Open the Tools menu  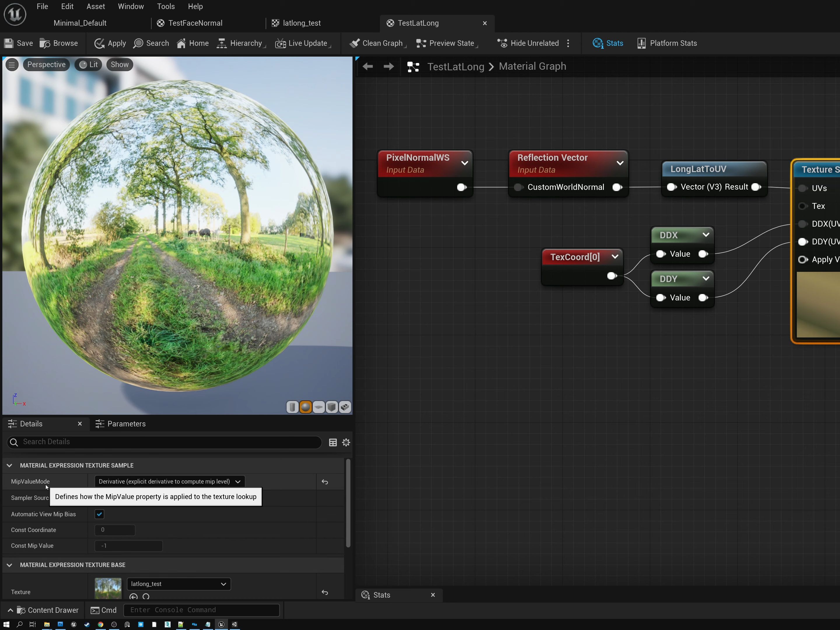pyautogui.click(x=166, y=6)
